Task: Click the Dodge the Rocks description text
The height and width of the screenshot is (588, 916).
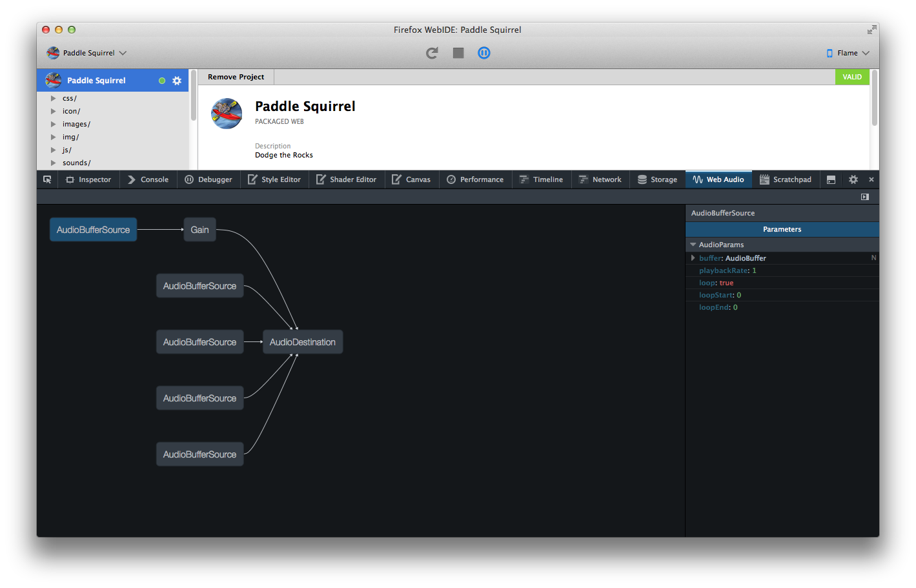Action: point(284,155)
